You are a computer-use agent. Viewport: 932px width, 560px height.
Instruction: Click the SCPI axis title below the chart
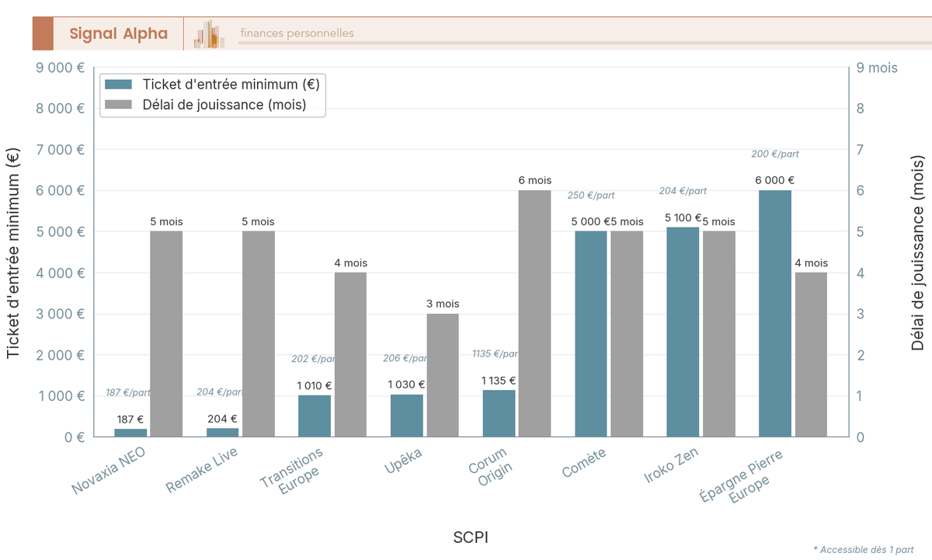pos(471,537)
